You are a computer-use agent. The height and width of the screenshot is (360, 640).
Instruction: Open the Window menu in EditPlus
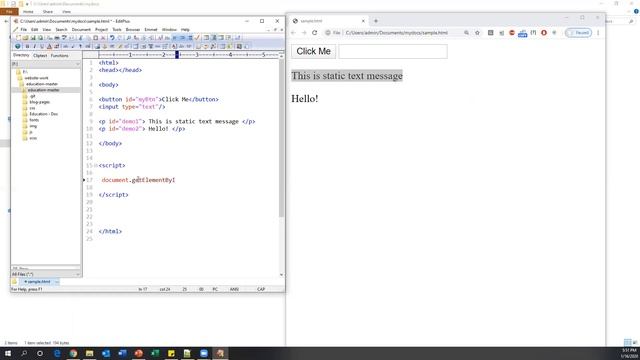(x=169, y=29)
